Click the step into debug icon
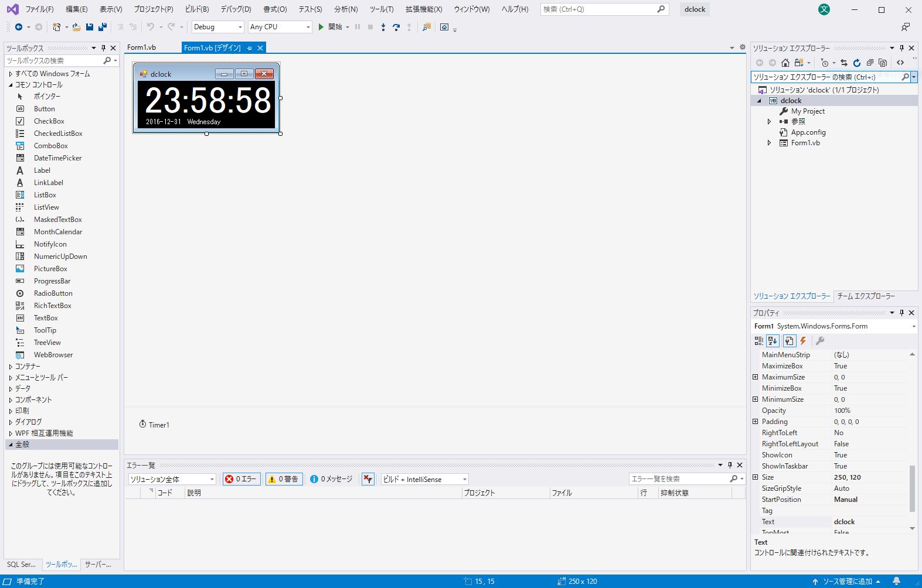This screenshot has height=588, width=922. 383,27
